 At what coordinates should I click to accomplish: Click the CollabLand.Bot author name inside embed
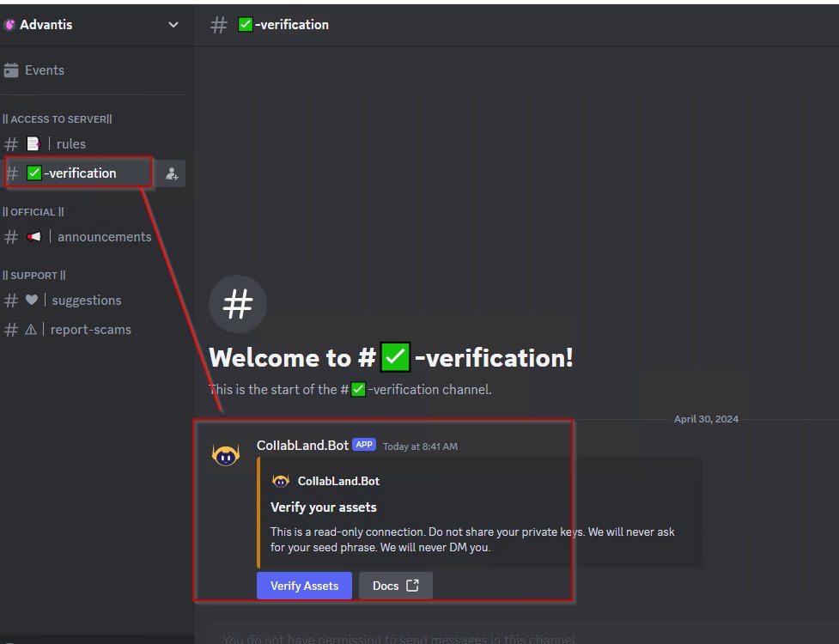coord(338,481)
